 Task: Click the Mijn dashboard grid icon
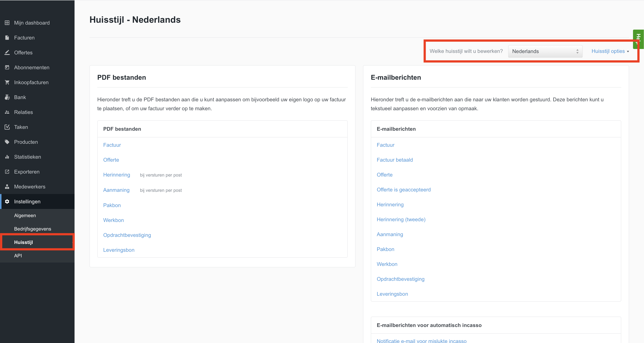coord(7,23)
